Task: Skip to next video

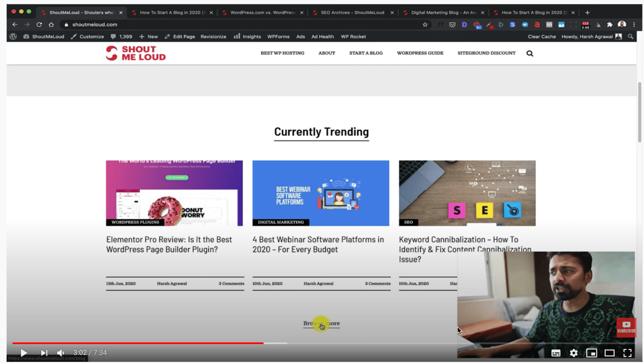Action: (44, 353)
